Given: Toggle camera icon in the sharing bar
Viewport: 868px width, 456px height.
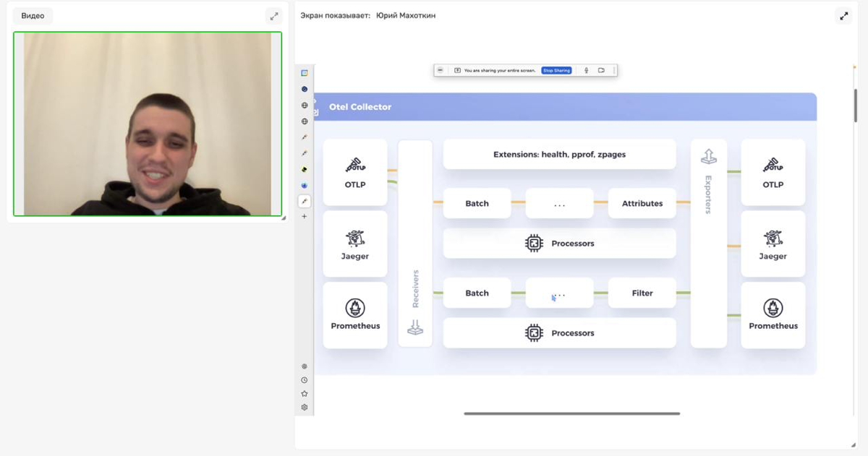Looking at the screenshot, I should pos(601,70).
